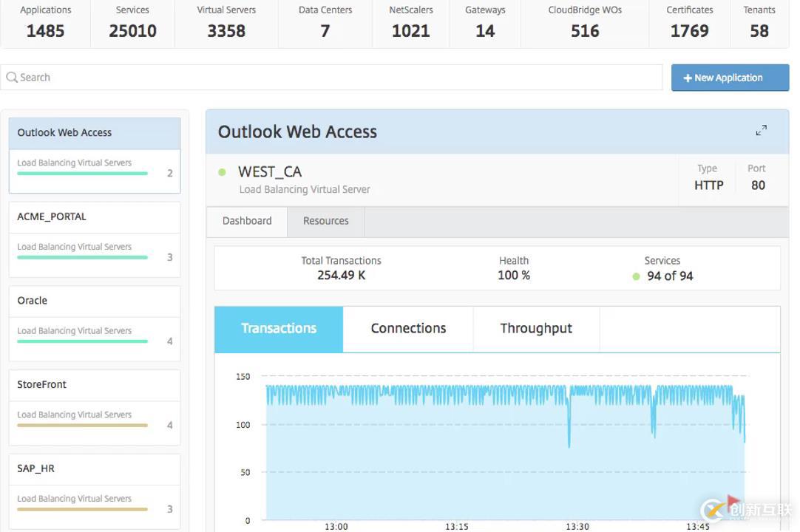The width and height of the screenshot is (800, 532).
Task: Switch to the Dashboard tab
Action: tap(247, 221)
